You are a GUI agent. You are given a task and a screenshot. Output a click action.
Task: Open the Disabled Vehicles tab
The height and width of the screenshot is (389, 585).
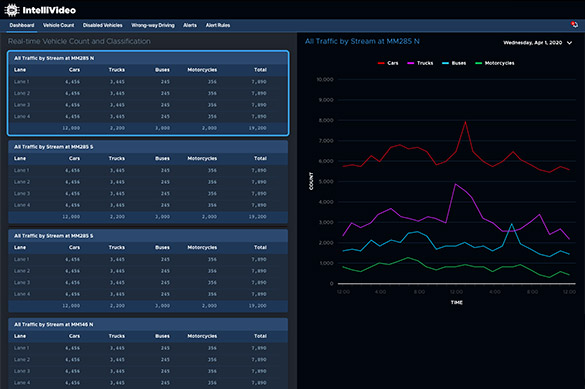[103, 25]
